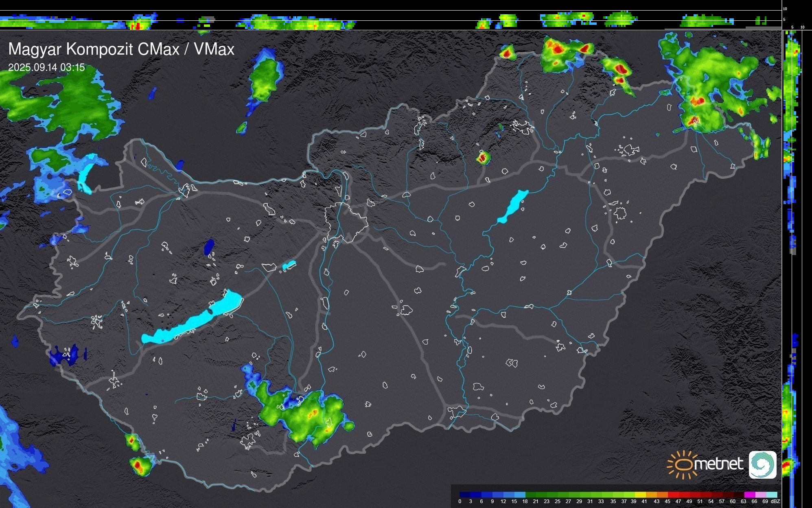
Task: Click the orange 43 dBZ legend swatch
Action: (x=662, y=495)
